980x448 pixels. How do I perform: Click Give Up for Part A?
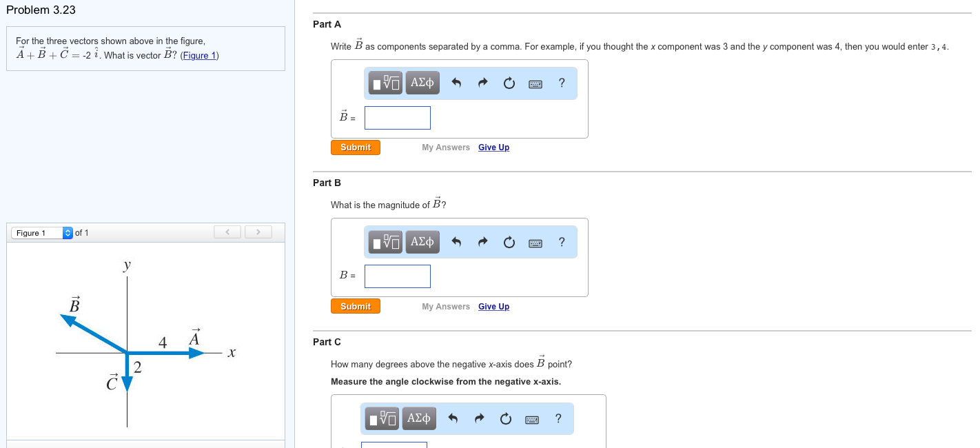click(x=493, y=147)
